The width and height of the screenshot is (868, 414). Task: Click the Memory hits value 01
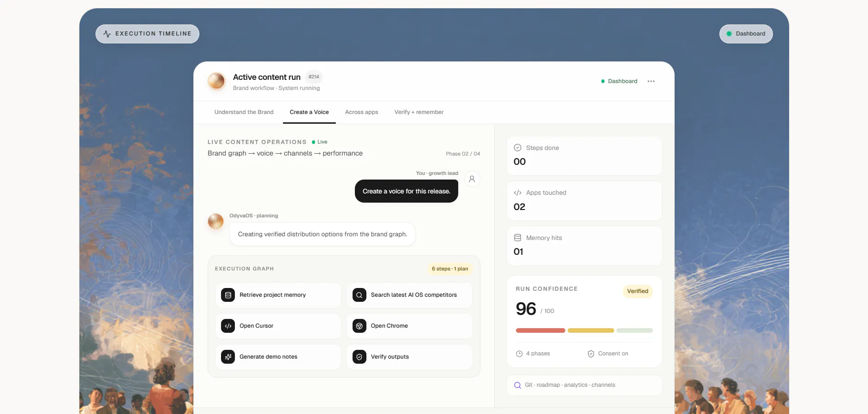click(x=518, y=252)
